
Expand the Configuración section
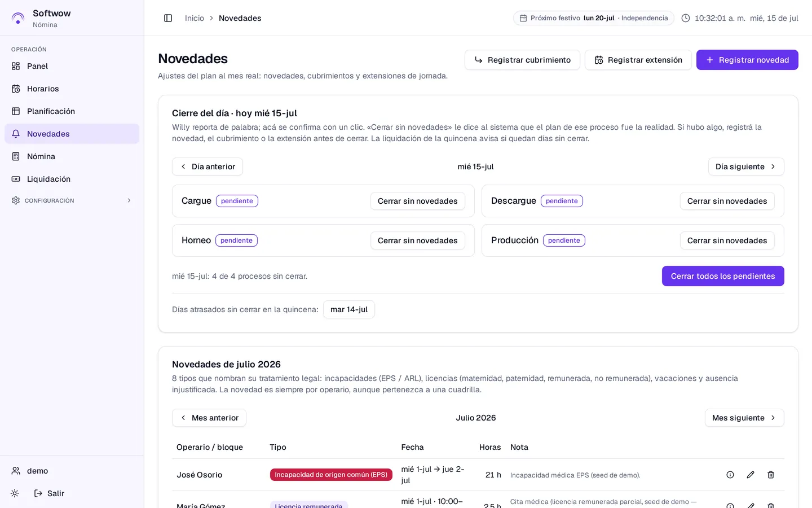point(72,200)
